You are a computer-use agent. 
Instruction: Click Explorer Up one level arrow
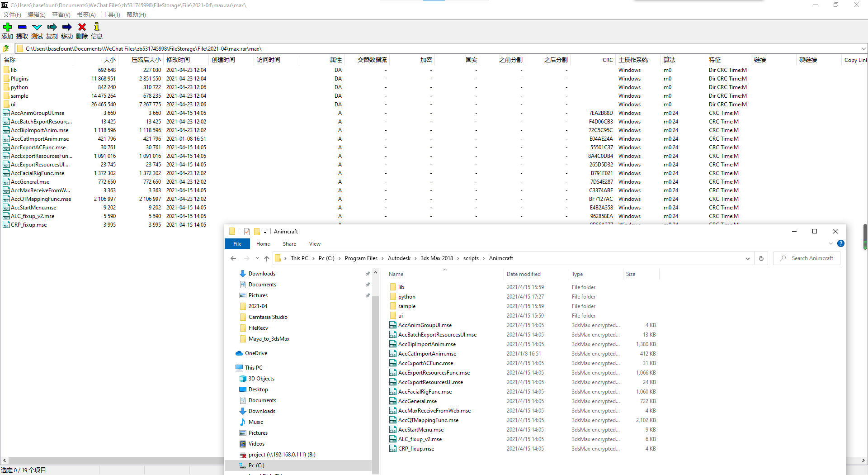click(x=267, y=258)
